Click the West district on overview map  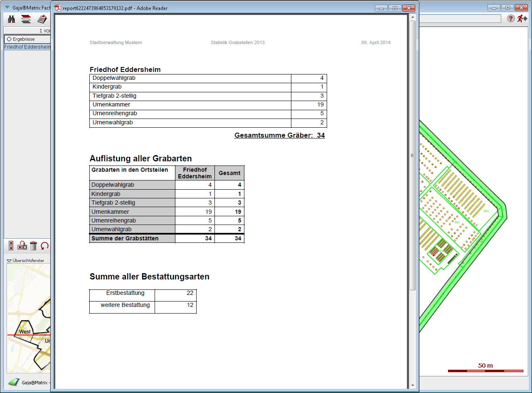pyautogui.click(x=25, y=331)
